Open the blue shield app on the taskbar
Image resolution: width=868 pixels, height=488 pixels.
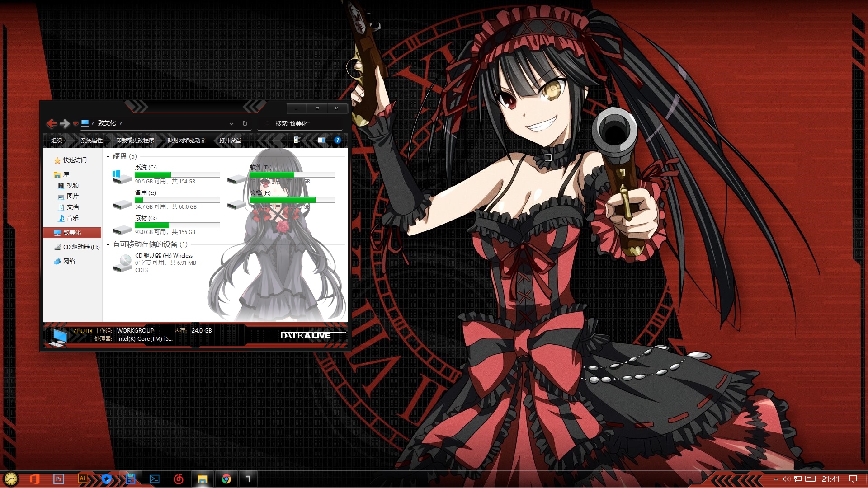click(x=106, y=479)
